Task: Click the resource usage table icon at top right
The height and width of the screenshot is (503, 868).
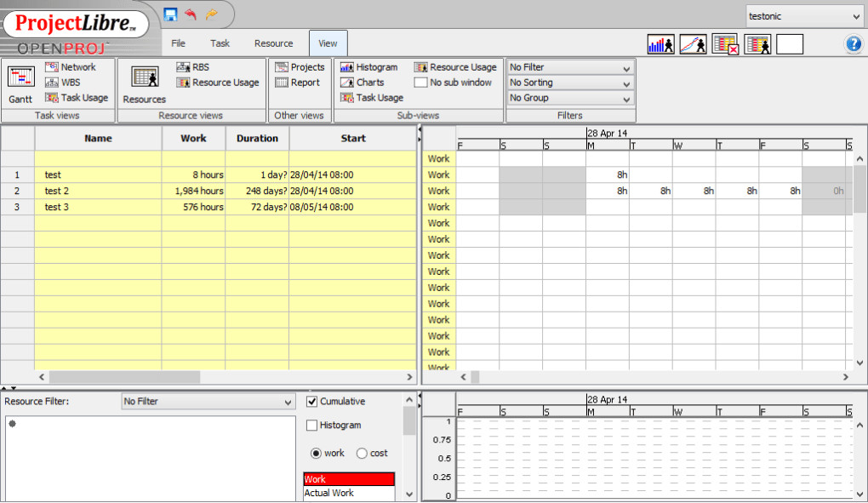Action: (x=757, y=44)
